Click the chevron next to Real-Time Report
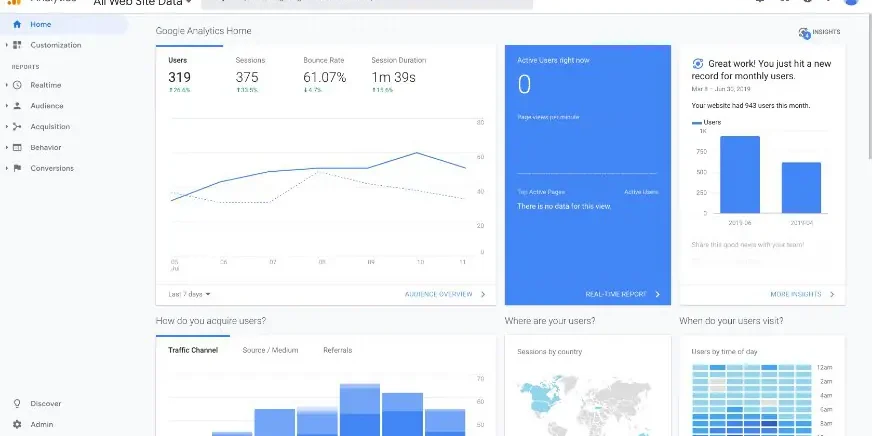The width and height of the screenshot is (872, 436). pyautogui.click(x=657, y=294)
